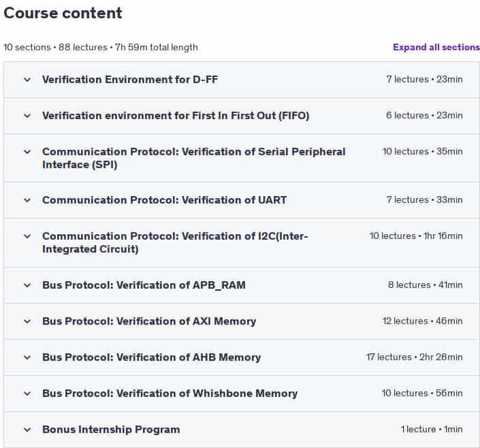Open 'Verification Environment for D-FF' section title
Screen dimensions: 480x448
tap(130, 80)
